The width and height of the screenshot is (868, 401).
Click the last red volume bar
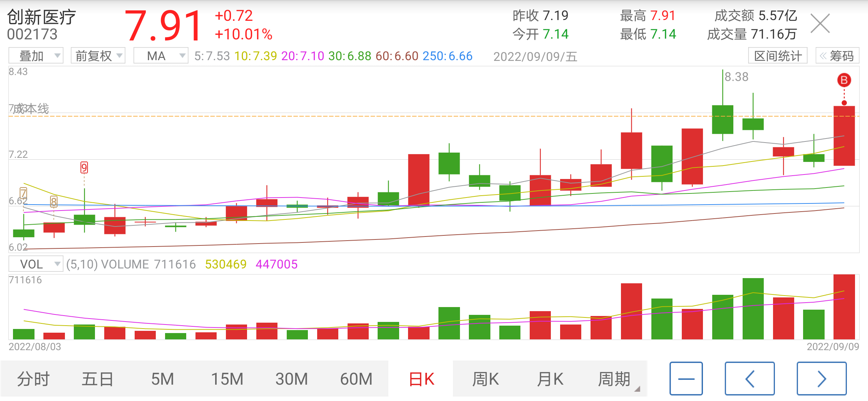844,307
